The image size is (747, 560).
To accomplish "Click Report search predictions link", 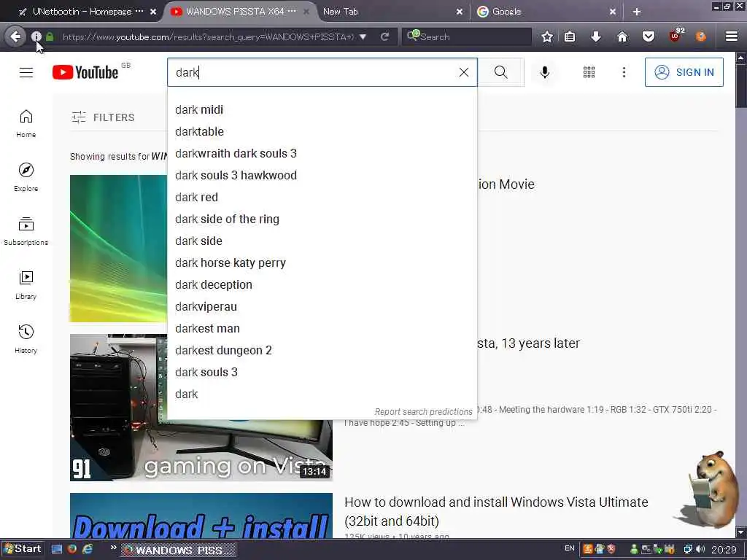I will [423, 411].
